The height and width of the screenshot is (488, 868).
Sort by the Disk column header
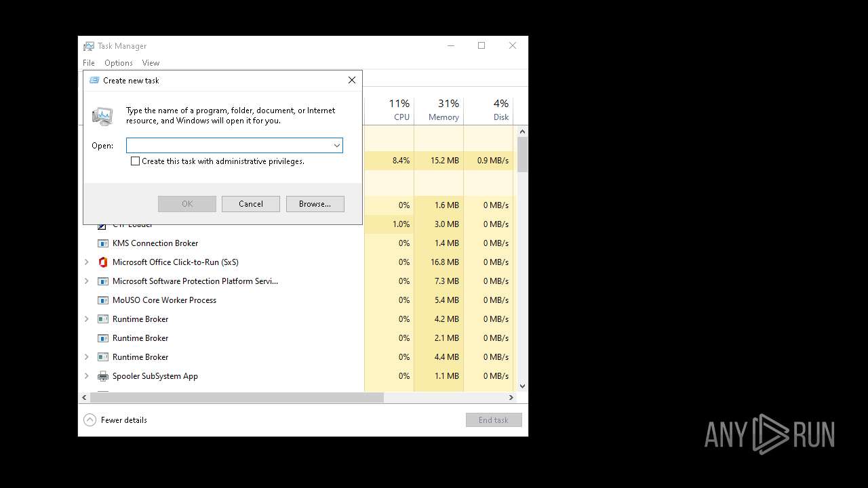(x=488, y=110)
